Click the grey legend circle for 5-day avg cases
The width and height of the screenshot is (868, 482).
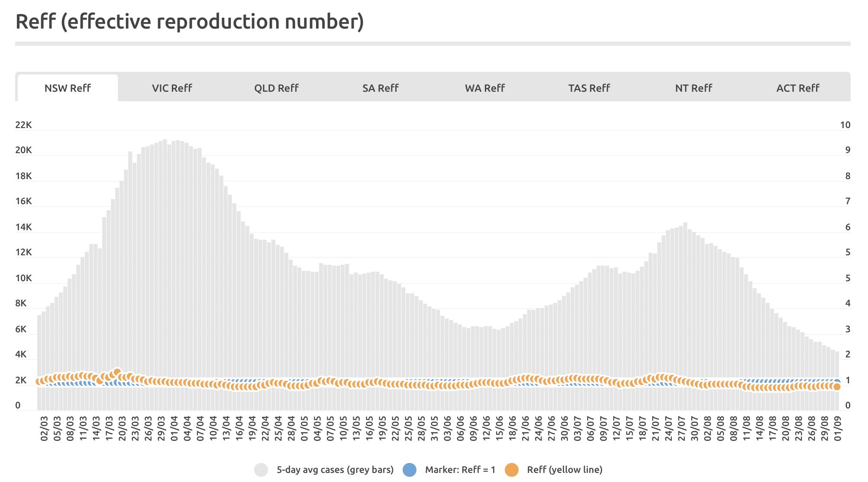click(261, 470)
